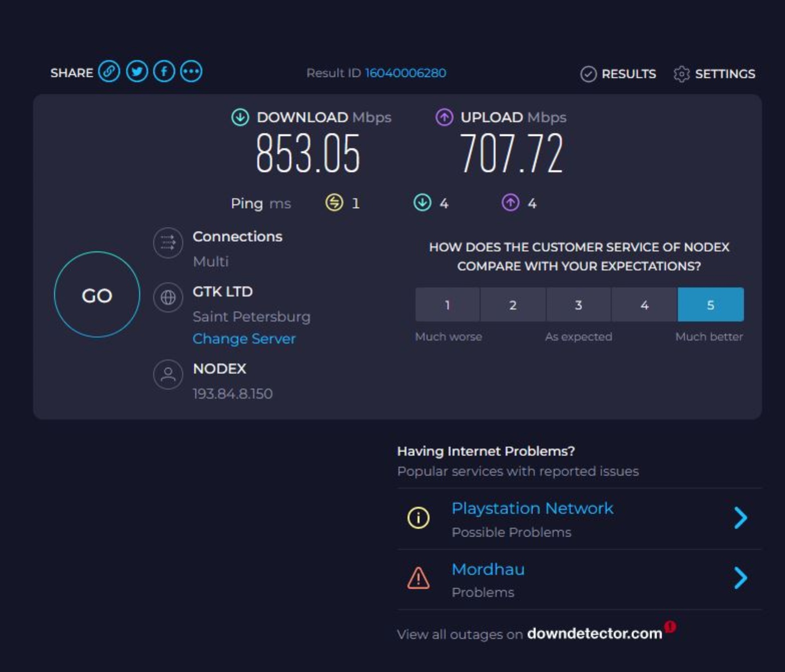
Task: Open Mordhau outage link
Action: pos(488,569)
